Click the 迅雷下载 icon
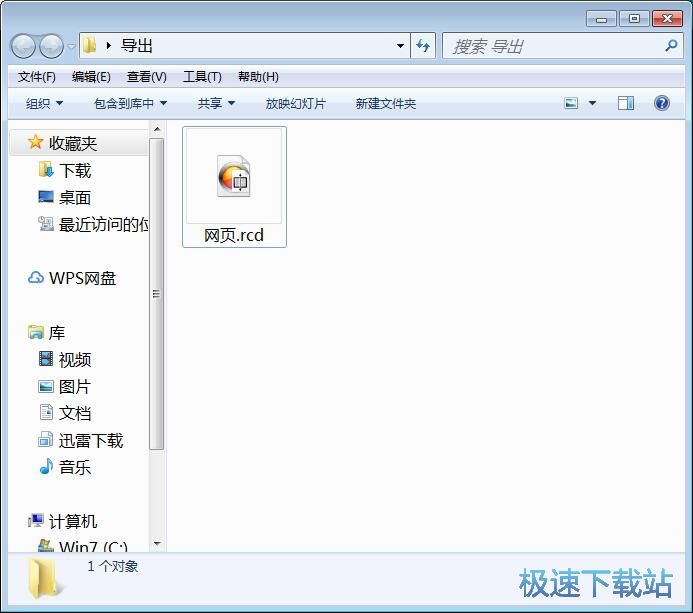The width and height of the screenshot is (693, 613). pyautogui.click(x=46, y=440)
